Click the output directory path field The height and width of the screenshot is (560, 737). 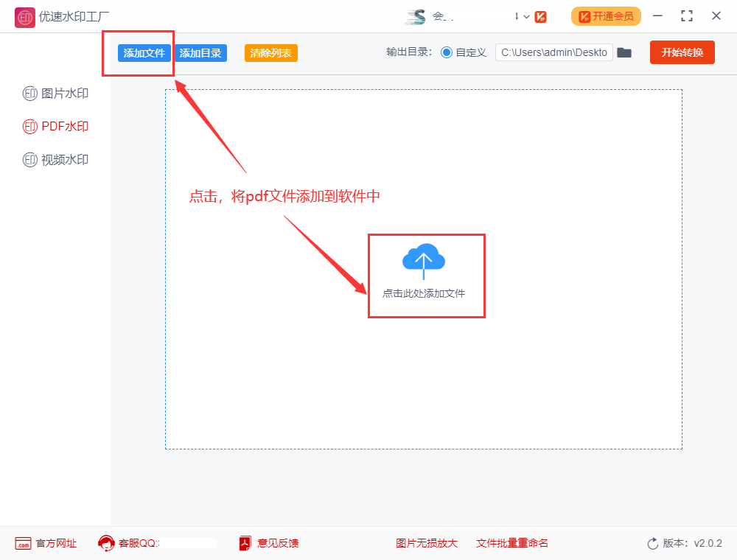(x=553, y=52)
